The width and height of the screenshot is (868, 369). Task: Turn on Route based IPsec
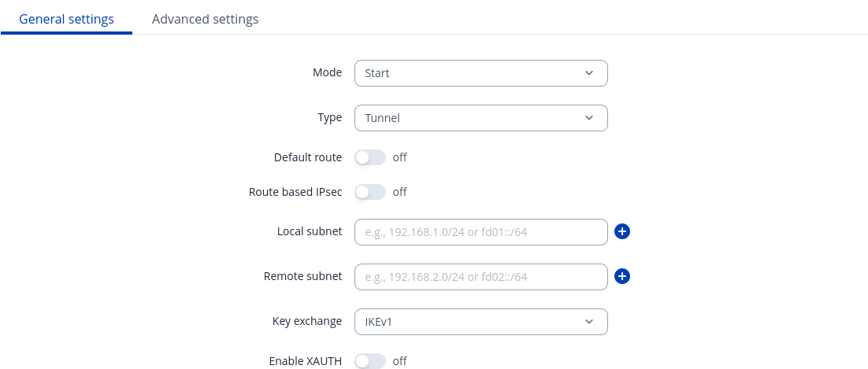click(369, 191)
